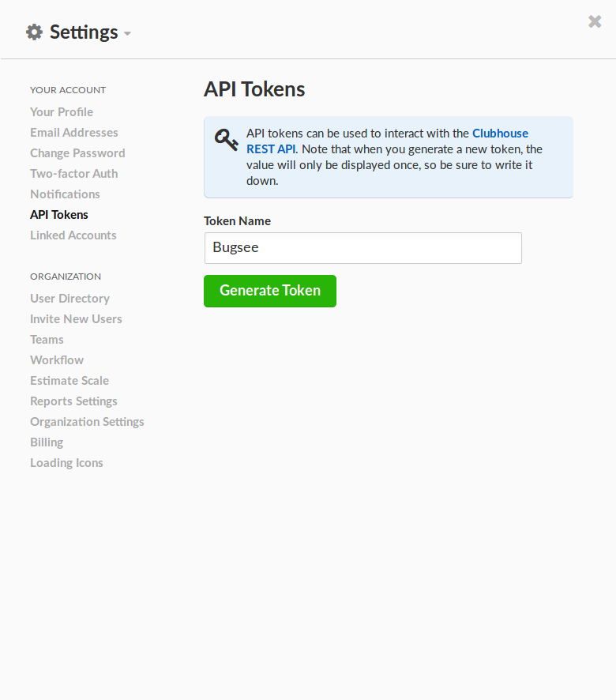Open the Teams section
The width and height of the screenshot is (616, 700).
(47, 339)
